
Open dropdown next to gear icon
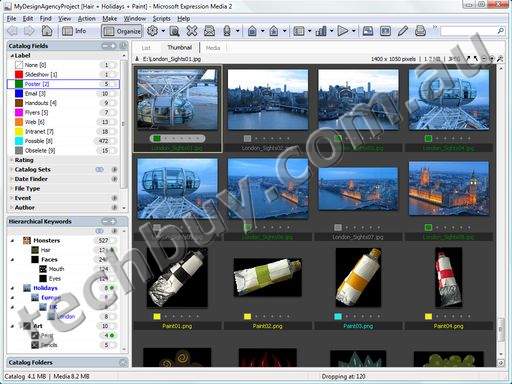point(163,31)
